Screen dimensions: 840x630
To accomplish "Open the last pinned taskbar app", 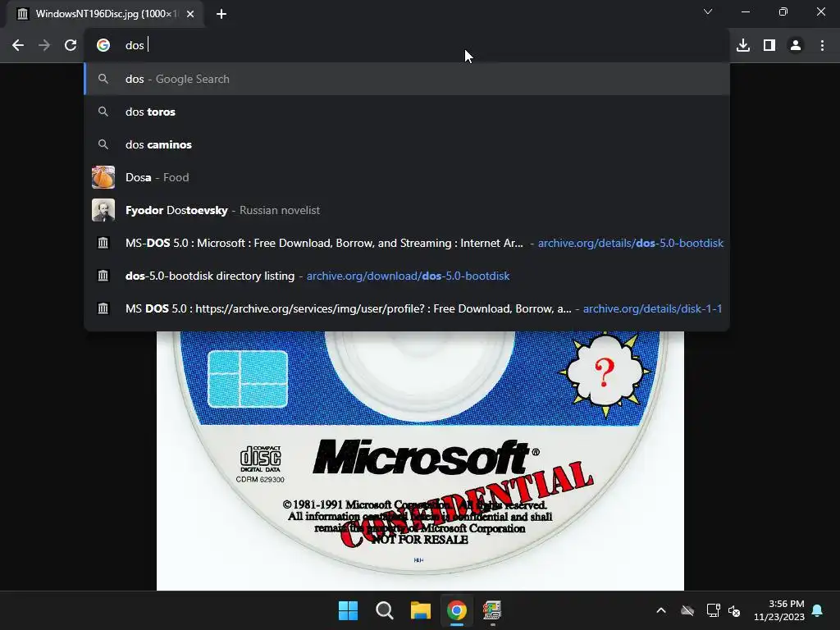I will 492,610.
